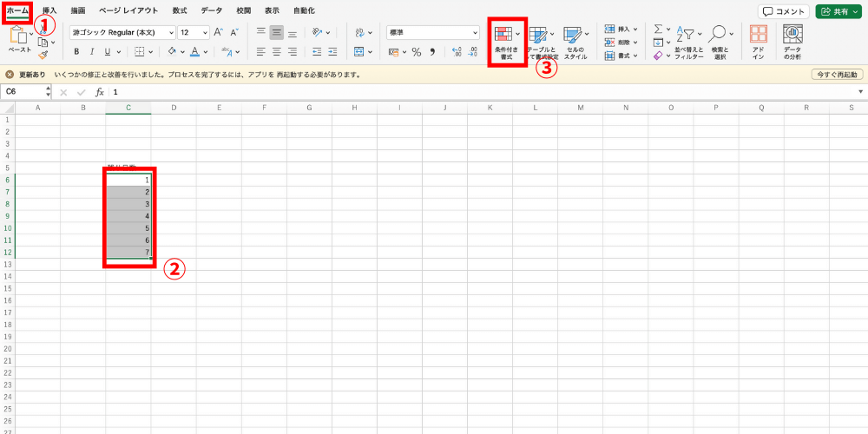Click the fx insert function icon

pyautogui.click(x=100, y=93)
